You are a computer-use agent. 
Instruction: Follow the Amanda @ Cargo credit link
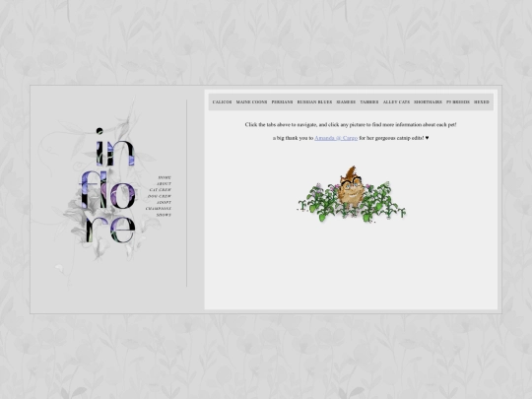[x=336, y=138]
